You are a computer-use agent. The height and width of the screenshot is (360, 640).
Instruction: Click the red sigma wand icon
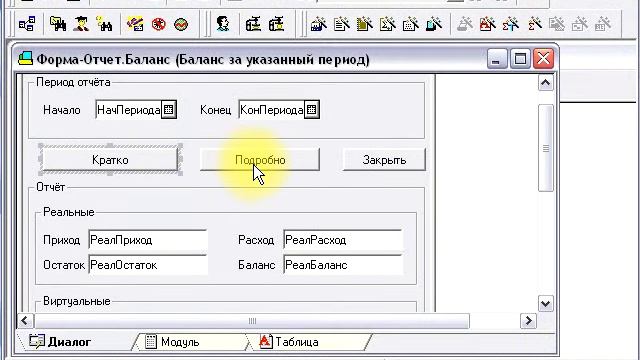point(534,24)
